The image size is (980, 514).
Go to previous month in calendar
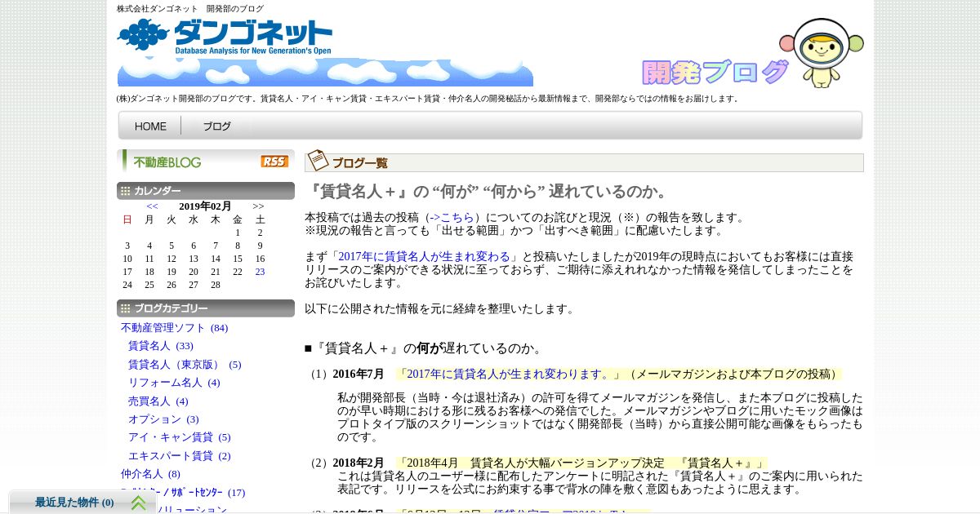pos(152,206)
